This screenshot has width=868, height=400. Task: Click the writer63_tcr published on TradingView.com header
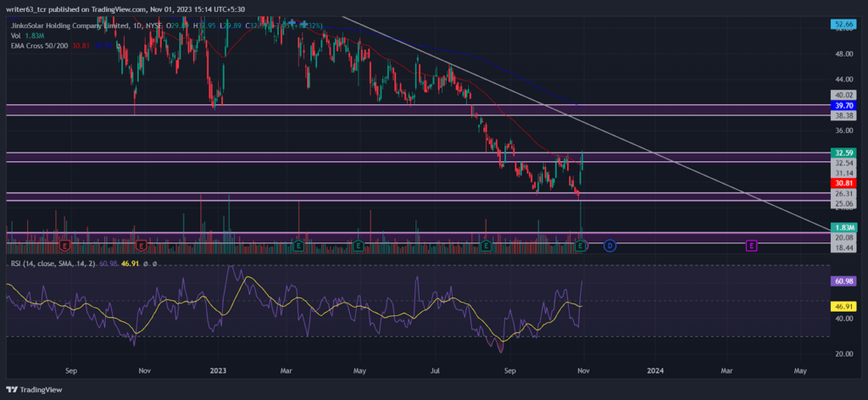pos(126,9)
